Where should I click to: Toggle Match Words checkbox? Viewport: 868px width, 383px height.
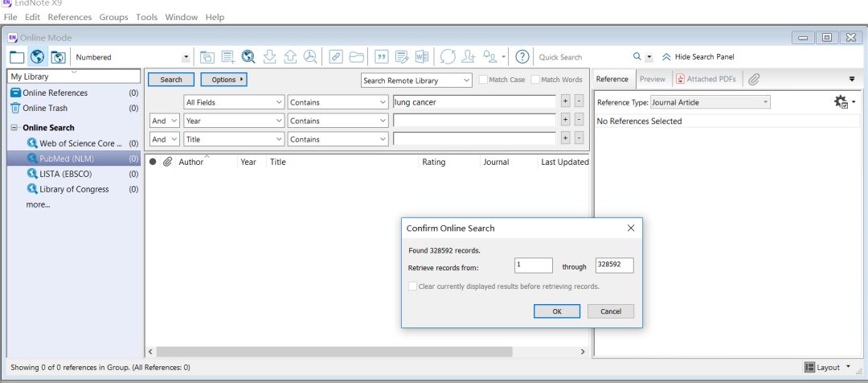point(534,80)
